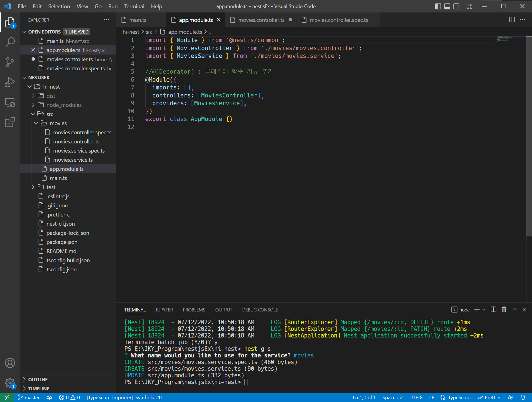
Task: Toggle the bottom panel layout button
Action: pos(447,6)
